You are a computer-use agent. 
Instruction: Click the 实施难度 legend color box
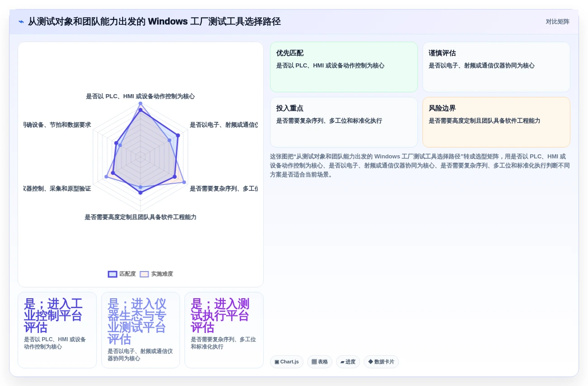pos(144,274)
